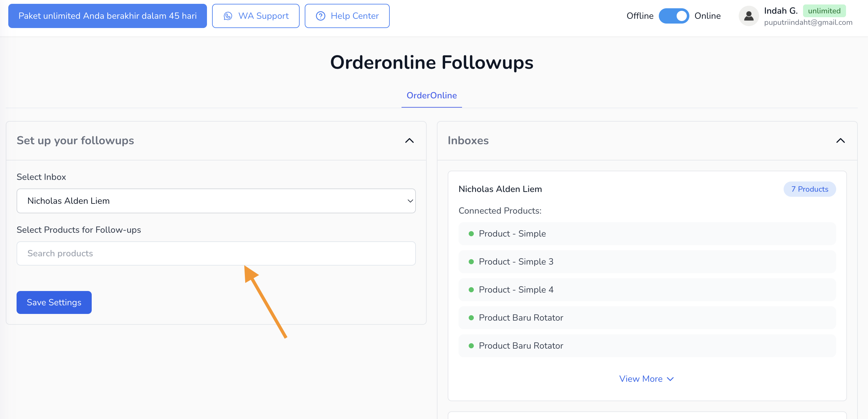Screen dimensions: 868x419
Task: Collapse the Set up your followups panel
Action: click(x=409, y=141)
